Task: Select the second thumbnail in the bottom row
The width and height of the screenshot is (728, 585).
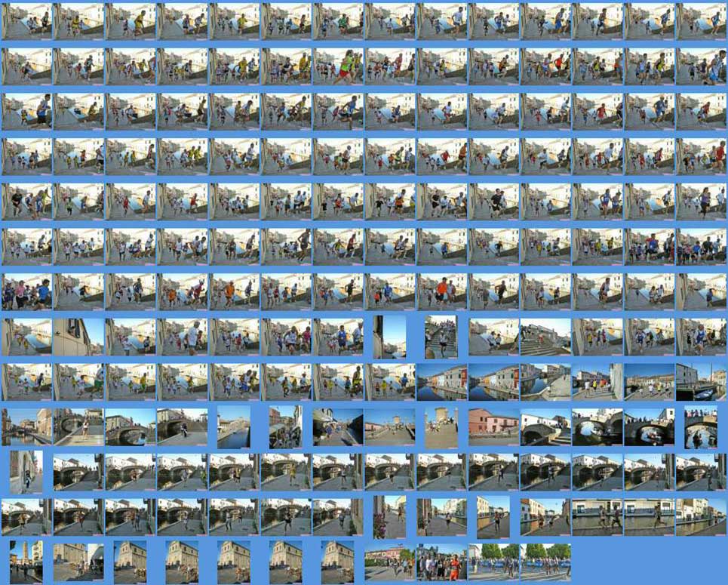Action: coord(79,562)
